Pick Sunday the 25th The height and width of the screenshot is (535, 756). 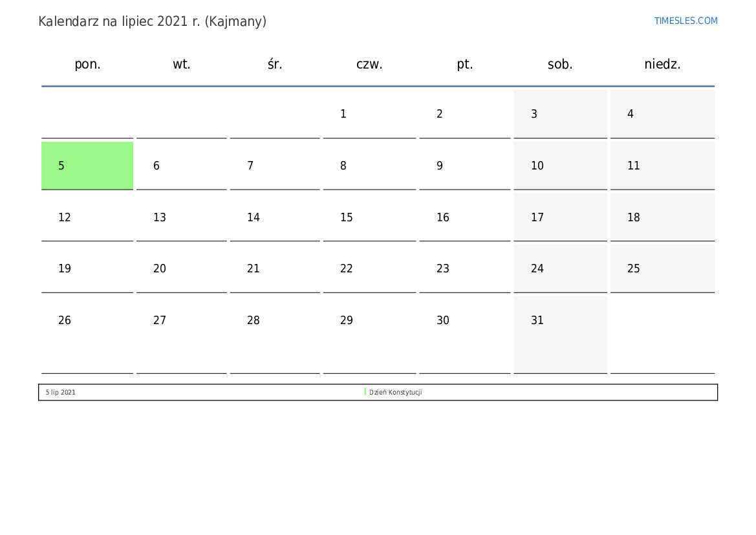click(x=662, y=268)
